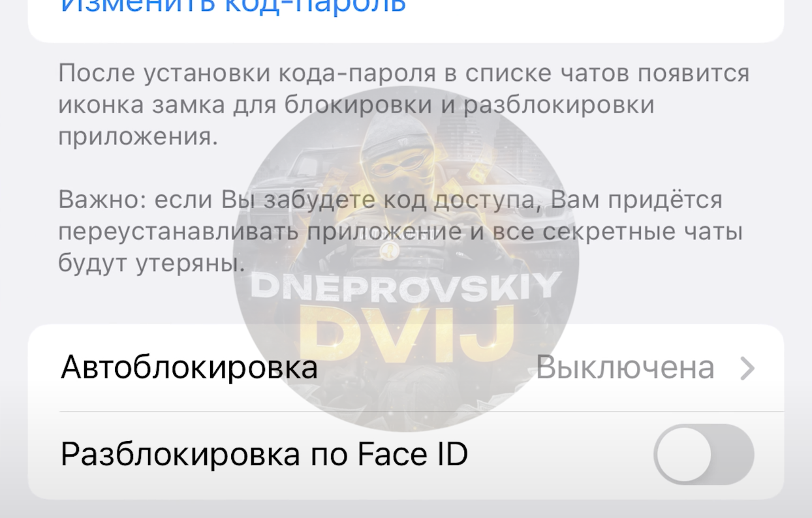Click the word приложения in the description

[138, 138]
